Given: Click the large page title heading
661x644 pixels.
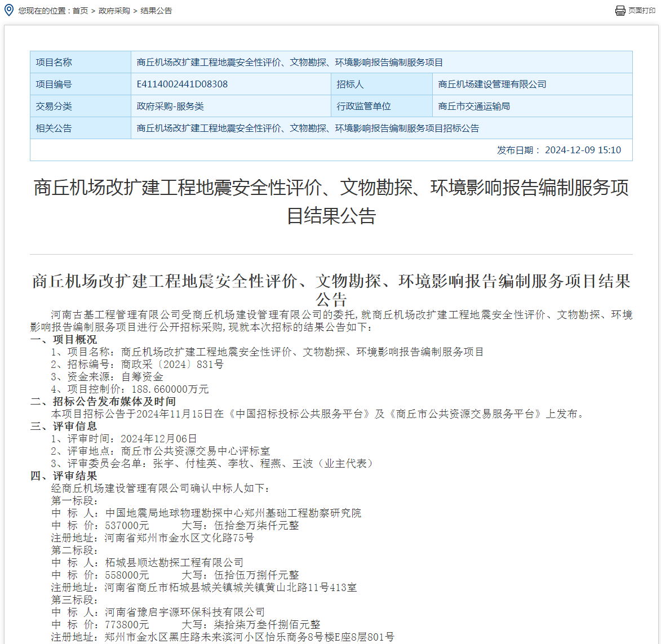Looking at the screenshot, I should pos(331,201).
